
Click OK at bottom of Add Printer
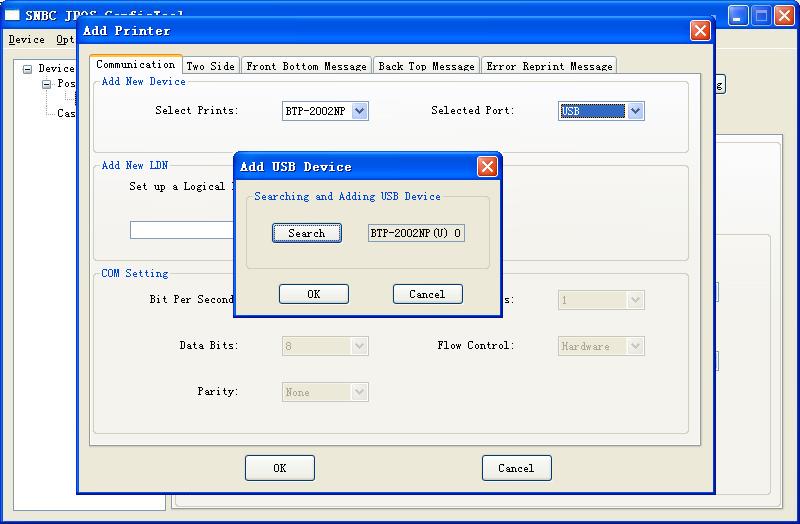[280, 468]
